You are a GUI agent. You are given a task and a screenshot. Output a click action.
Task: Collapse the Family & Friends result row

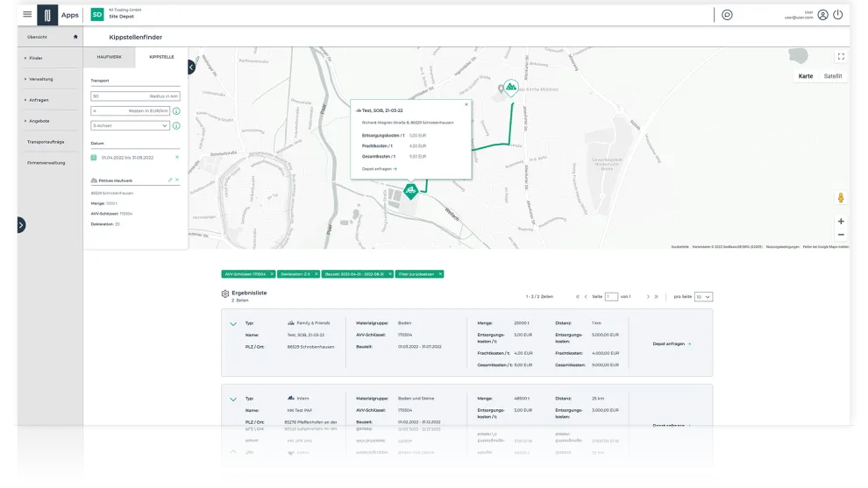(x=233, y=324)
